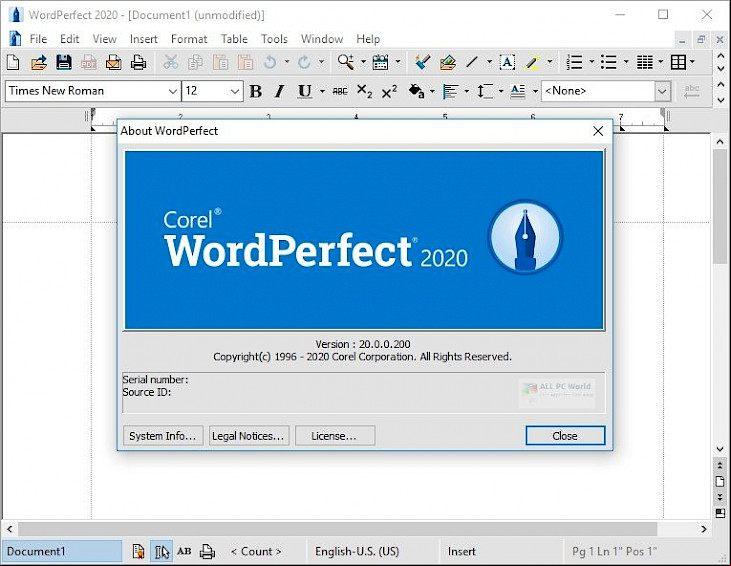
Task: Click the QuickFormat paint roller icon
Action: [x=422, y=62]
